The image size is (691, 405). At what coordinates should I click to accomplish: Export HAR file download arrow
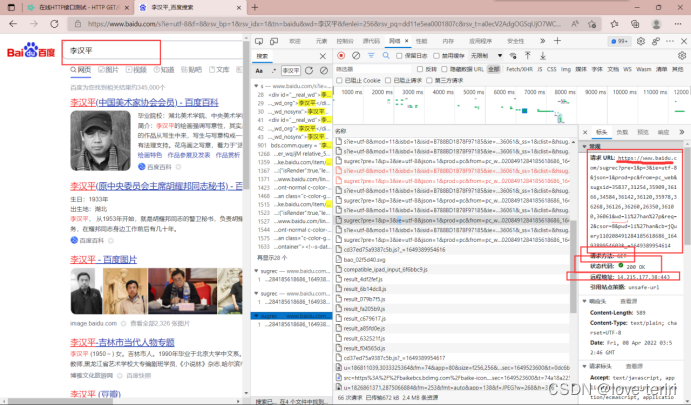click(x=543, y=56)
